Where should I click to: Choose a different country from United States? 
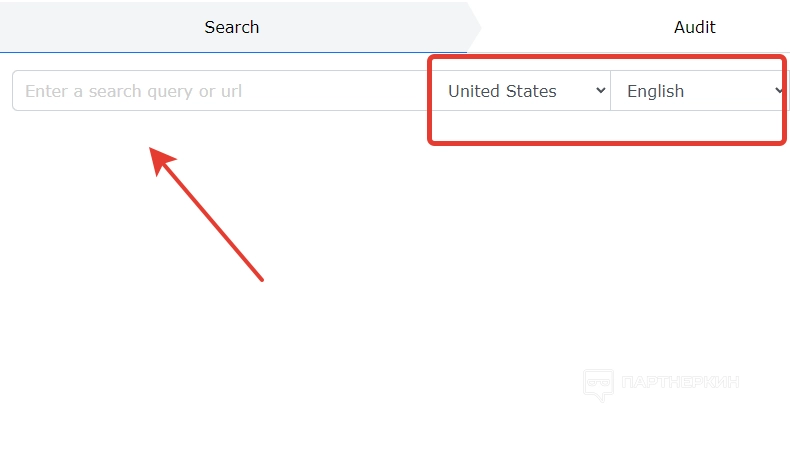[523, 91]
